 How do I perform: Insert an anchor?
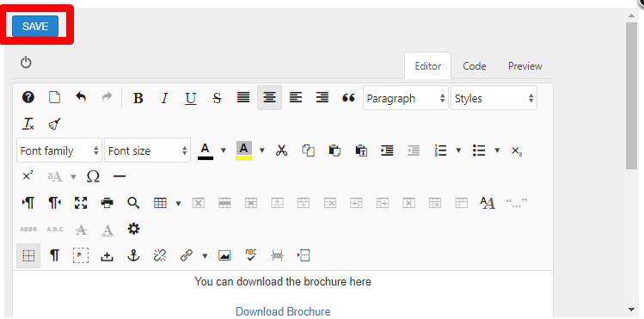pos(133,255)
